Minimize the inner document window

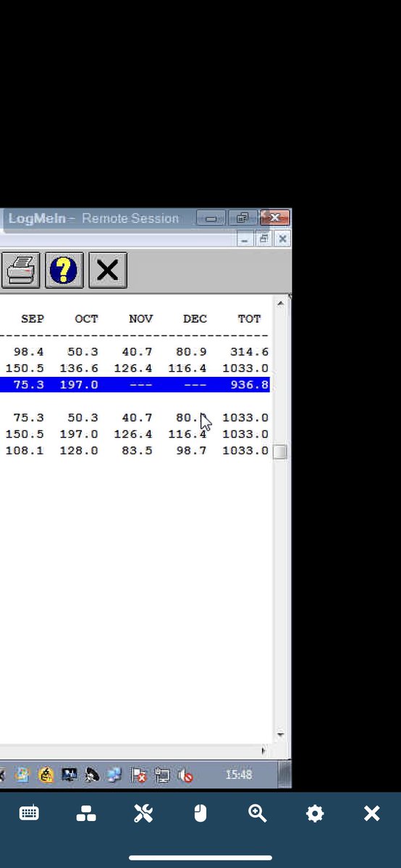point(246,239)
